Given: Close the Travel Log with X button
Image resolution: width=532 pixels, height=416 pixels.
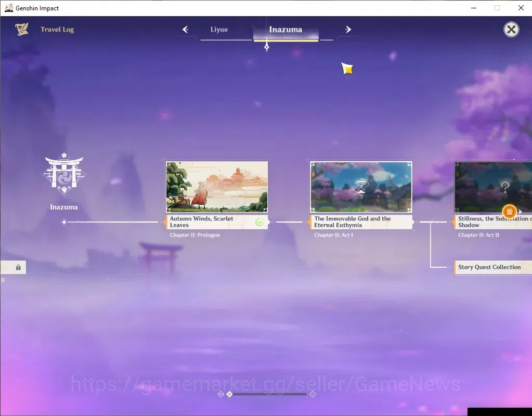Looking at the screenshot, I should (511, 30).
